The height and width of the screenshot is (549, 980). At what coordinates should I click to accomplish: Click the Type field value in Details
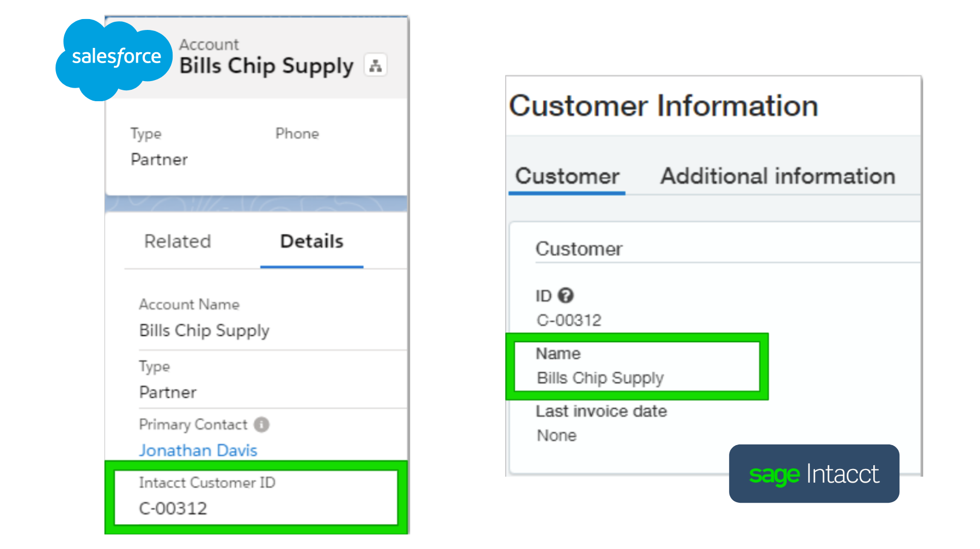coord(168,392)
